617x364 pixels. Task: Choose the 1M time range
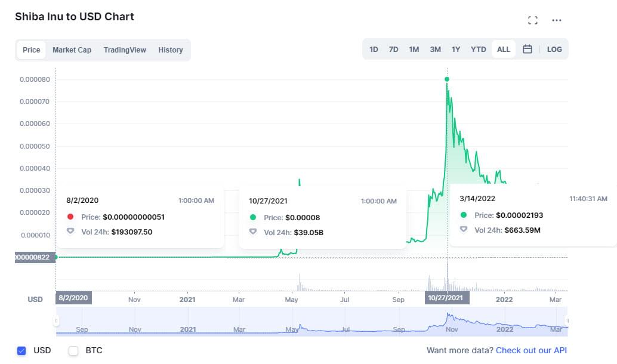[414, 50]
